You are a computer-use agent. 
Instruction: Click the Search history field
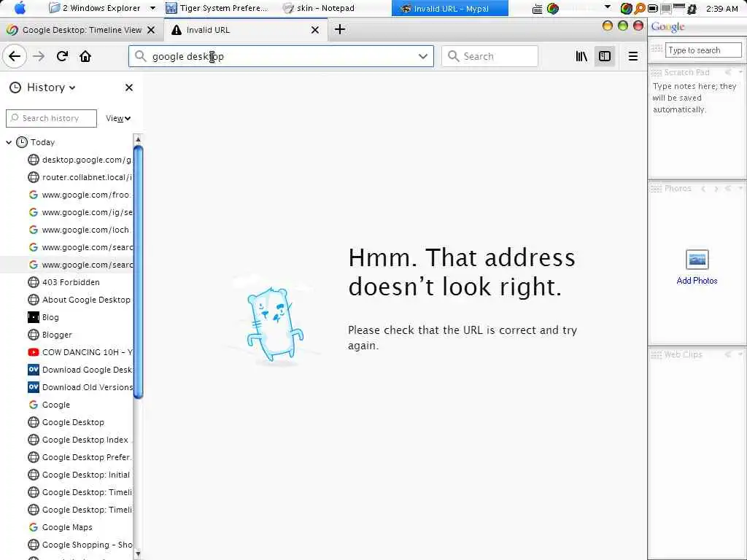point(52,119)
